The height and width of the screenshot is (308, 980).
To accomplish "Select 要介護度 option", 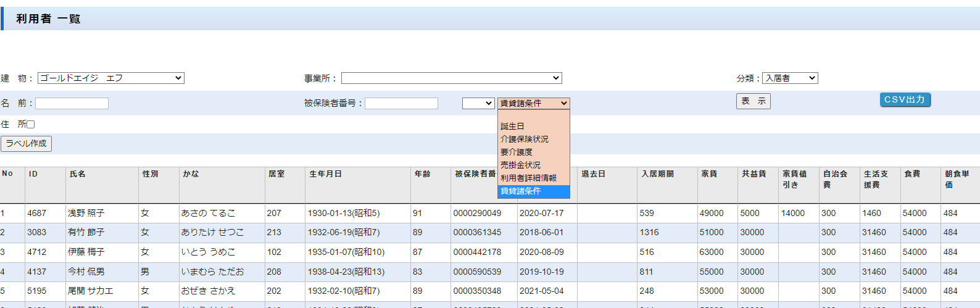I will point(517,152).
